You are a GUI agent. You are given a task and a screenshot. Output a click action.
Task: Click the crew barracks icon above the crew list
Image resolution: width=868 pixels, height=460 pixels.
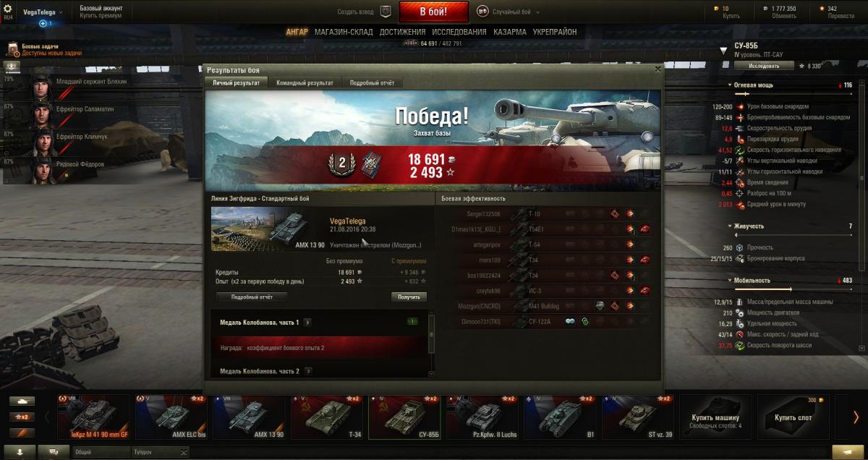(x=12, y=67)
